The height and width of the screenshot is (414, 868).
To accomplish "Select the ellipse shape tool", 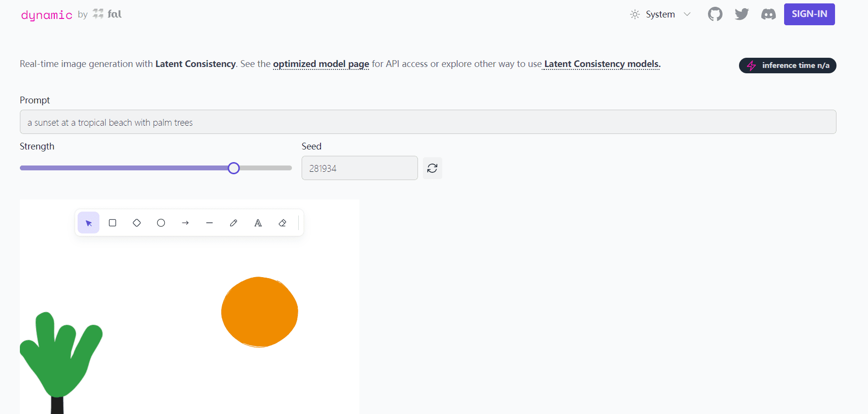I will click(161, 223).
